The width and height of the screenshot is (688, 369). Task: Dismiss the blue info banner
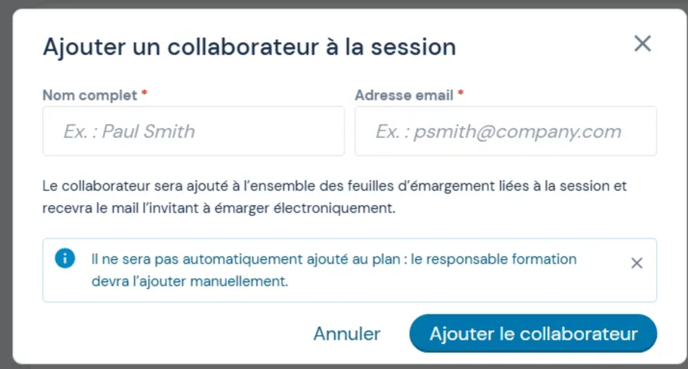click(637, 263)
